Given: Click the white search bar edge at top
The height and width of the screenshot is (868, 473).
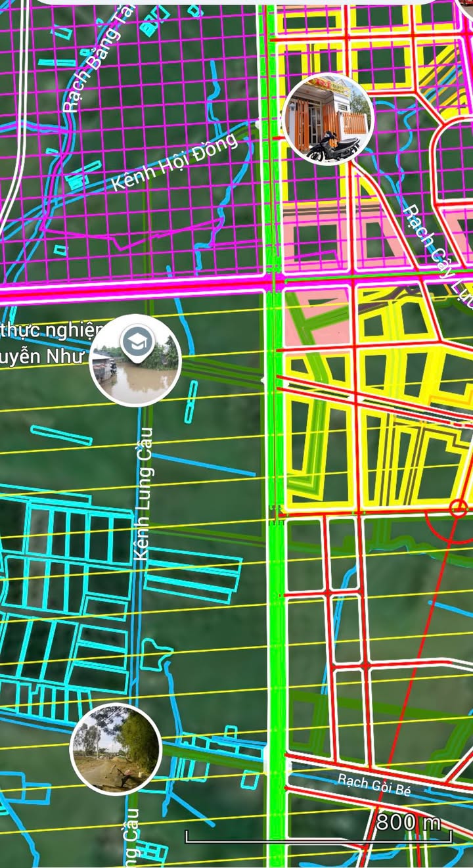Looking at the screenshot, I should pyautogui.click(x=236, y=2).
